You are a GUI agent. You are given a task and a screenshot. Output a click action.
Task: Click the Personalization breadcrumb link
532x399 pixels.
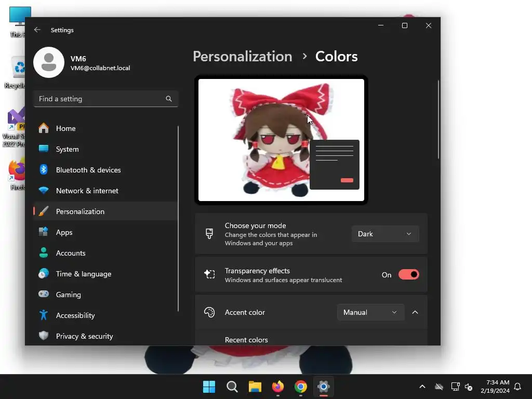tap(243, 56)
